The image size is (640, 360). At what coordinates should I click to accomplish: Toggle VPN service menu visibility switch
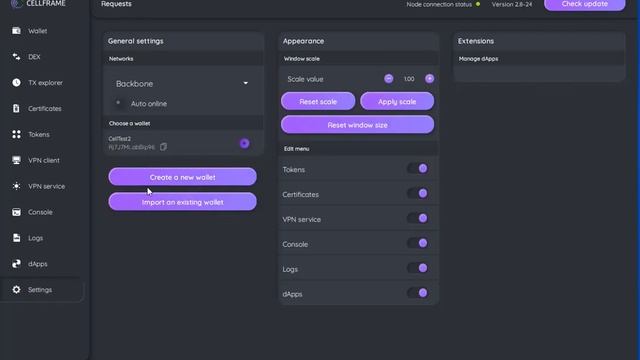point(417,218)
